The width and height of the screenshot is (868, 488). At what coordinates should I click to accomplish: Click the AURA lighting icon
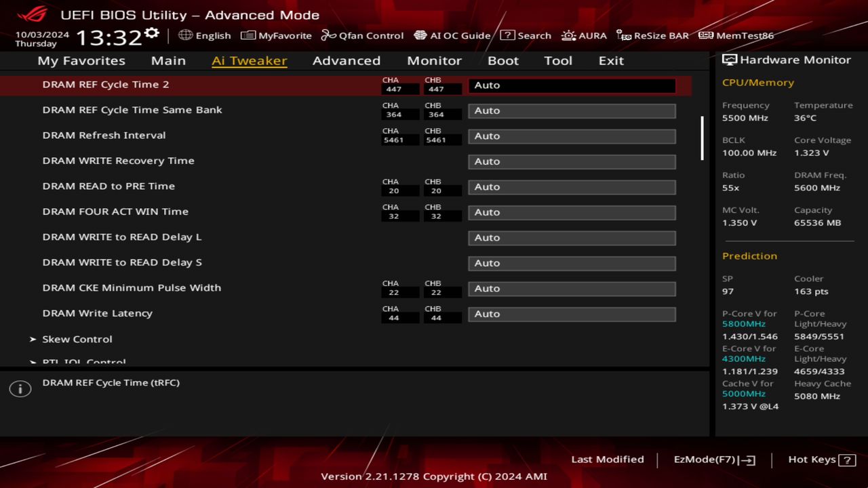click(x=568, y=35)
